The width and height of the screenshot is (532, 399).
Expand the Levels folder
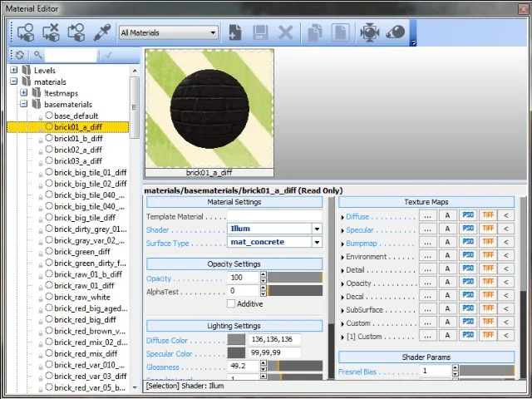pos(13,70)
